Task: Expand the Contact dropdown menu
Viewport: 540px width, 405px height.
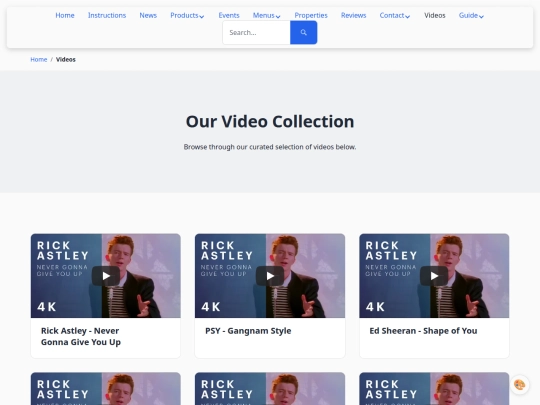Action: coord(395,15)
